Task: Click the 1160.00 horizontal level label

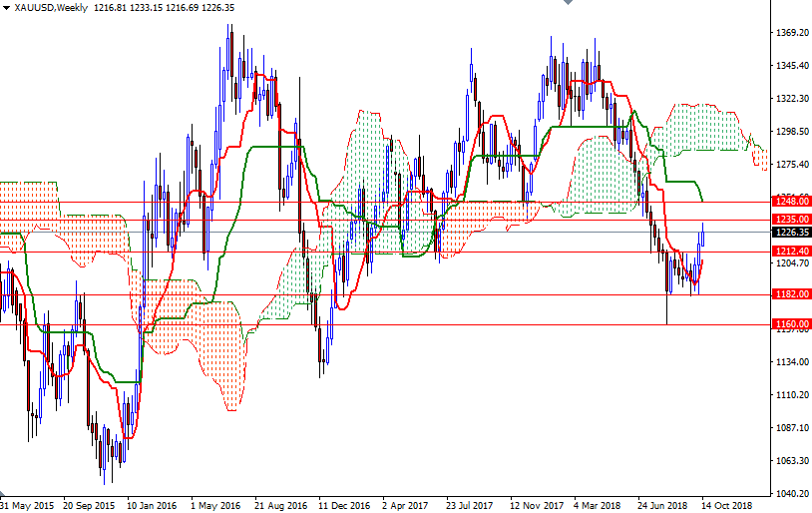Action: [x=791, y=324]
